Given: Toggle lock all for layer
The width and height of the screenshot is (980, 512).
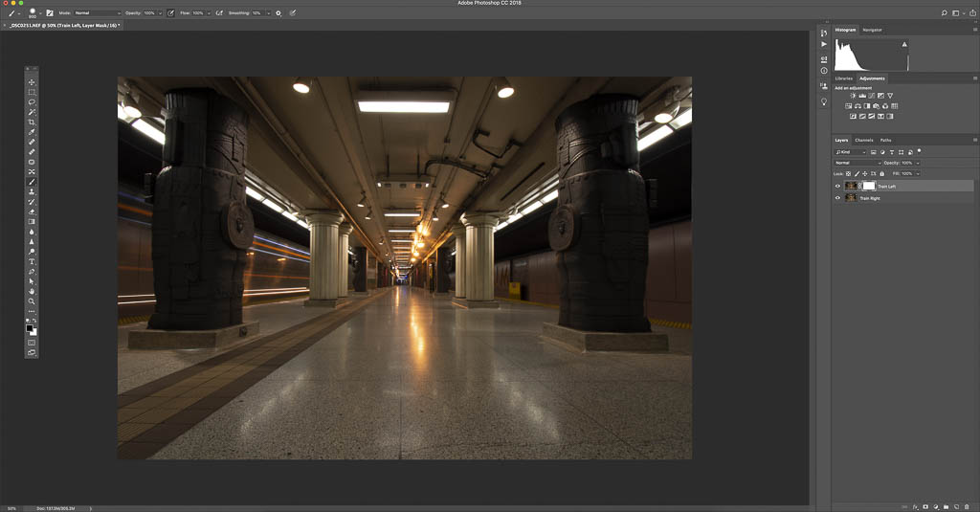Looking at the screenshot, I should [881, 173].
